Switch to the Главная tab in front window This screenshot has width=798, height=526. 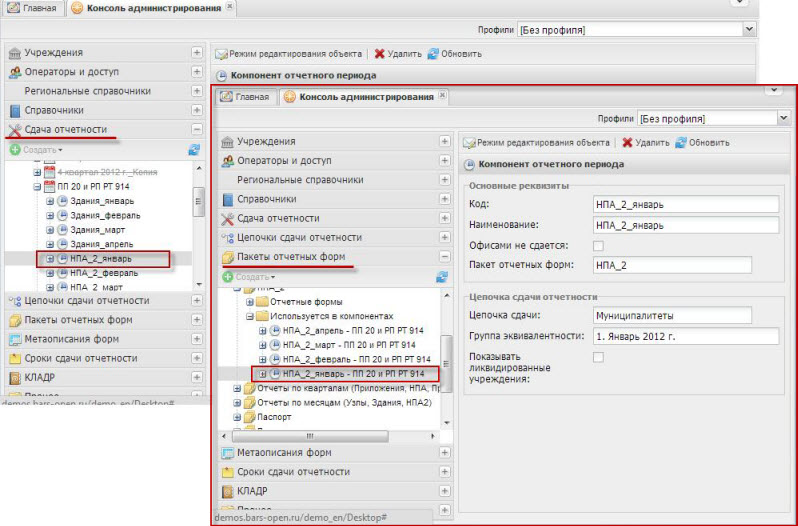(x=245, y=97)
